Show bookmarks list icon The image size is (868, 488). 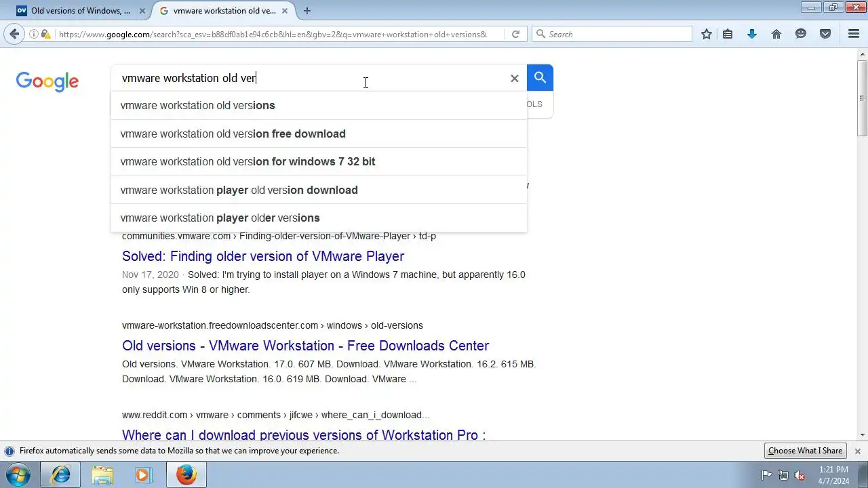pyautogui.click(x=728, y=34)
